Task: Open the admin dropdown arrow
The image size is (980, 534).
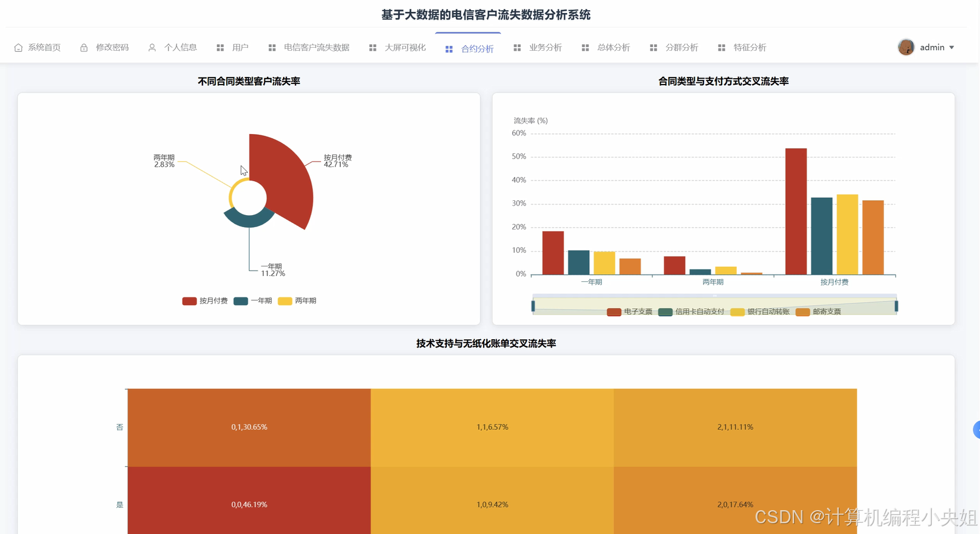Action: (x=951, y=48)
